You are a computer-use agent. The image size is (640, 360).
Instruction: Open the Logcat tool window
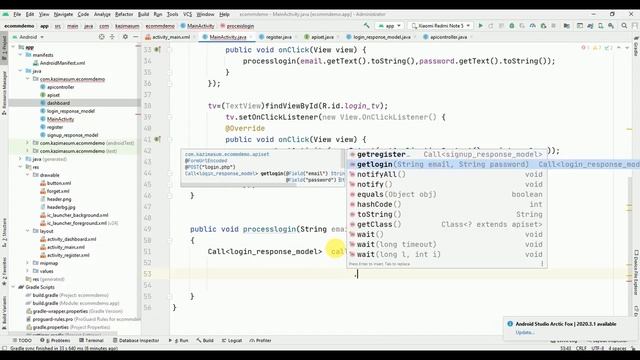click(x=232, y=340)
